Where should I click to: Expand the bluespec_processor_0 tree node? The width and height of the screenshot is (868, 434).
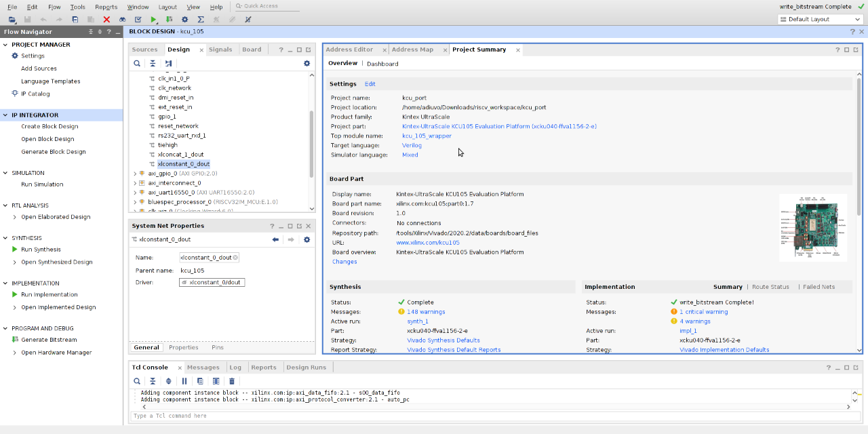pyautogui.click(x=135, y=202)
